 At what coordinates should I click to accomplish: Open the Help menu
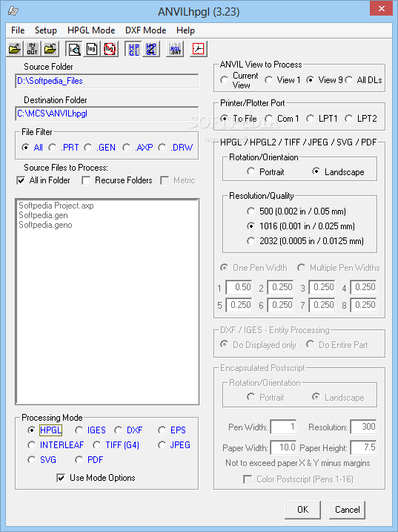pos(185,30)
